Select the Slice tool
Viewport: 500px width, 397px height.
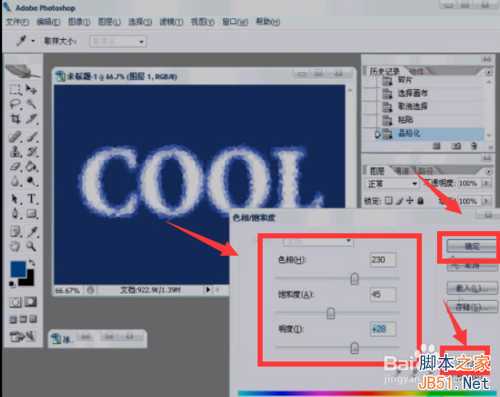coord(31,119)
